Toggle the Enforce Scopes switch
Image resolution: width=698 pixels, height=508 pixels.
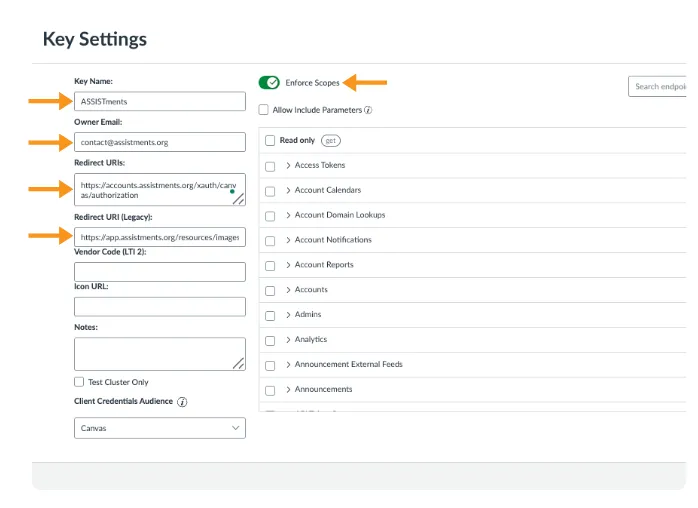(269, 83)
